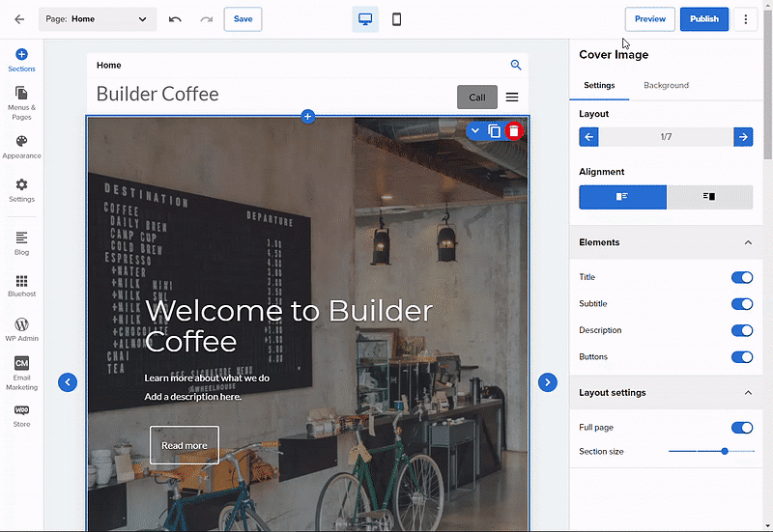The width and height of the screenshot is (773, 532).
Task: Select Learn more about what we do text
Action: pos(207,378)
